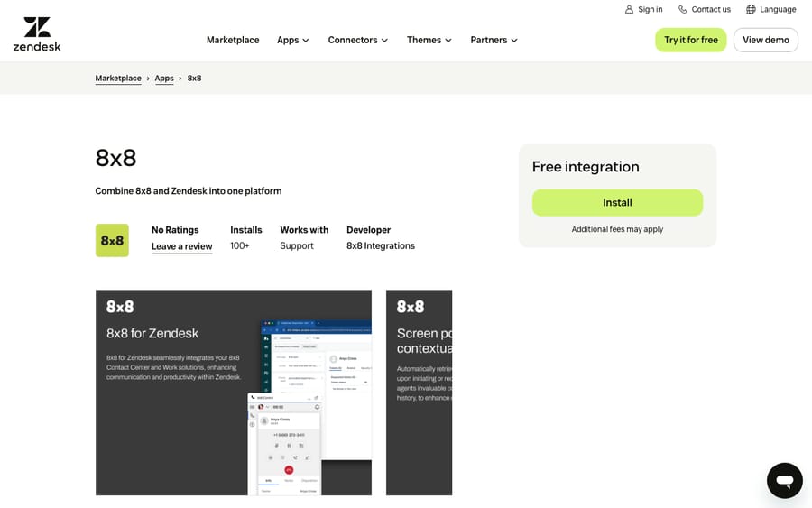Screen dimensions: 812x508
Task: Click the Language globe icon
Action: tap(751, 9)
